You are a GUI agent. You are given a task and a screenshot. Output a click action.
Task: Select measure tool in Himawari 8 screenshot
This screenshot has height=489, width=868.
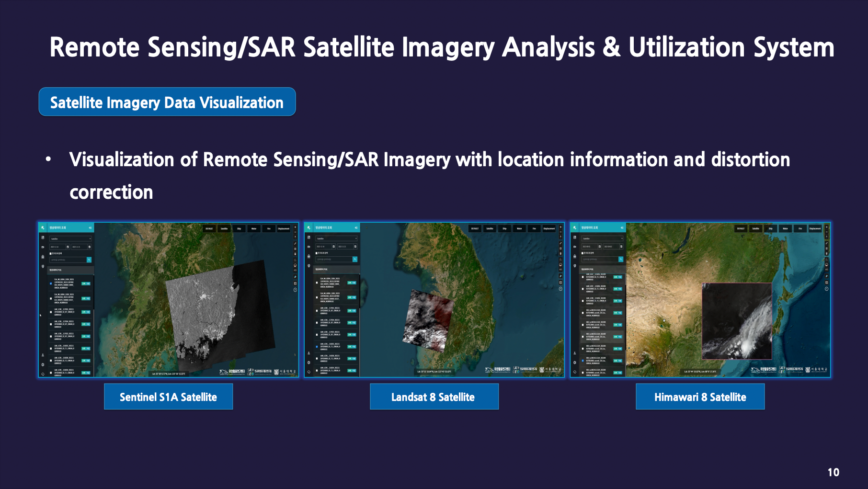[x=827, y=243]
